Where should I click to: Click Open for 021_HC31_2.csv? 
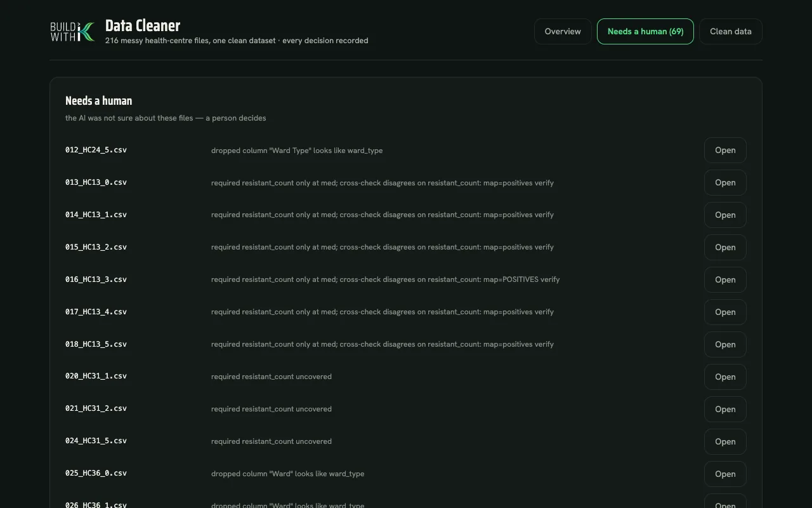(x=725, y=410)
